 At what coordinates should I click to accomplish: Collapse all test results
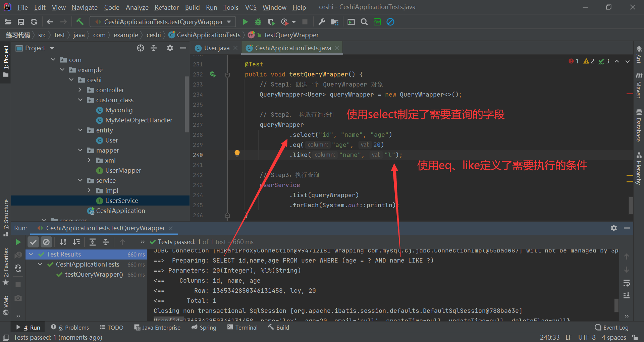coord(106,242)
